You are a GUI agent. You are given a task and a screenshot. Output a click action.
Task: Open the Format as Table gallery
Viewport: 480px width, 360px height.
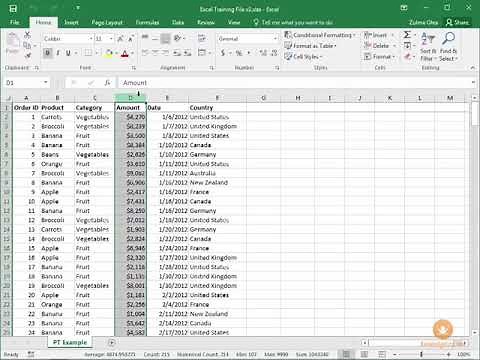311,46
